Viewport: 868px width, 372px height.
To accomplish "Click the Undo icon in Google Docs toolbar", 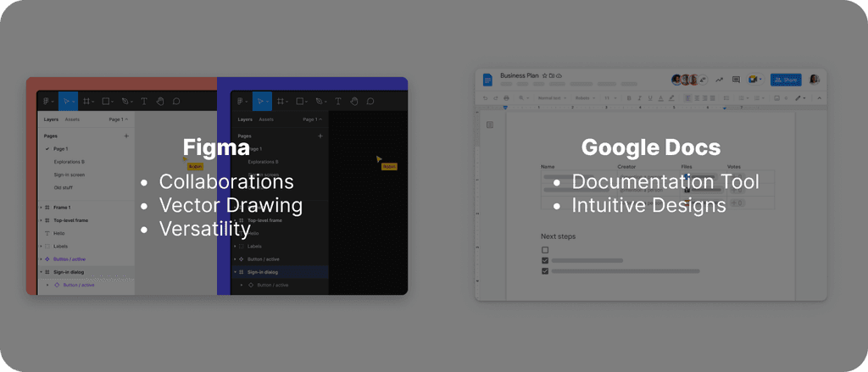I will click(485, 98).
